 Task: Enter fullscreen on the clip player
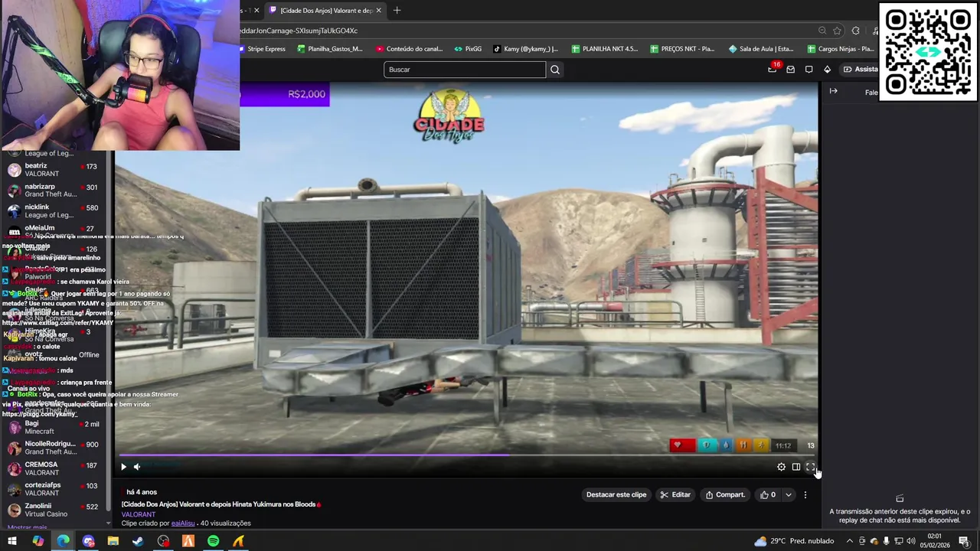810,467
